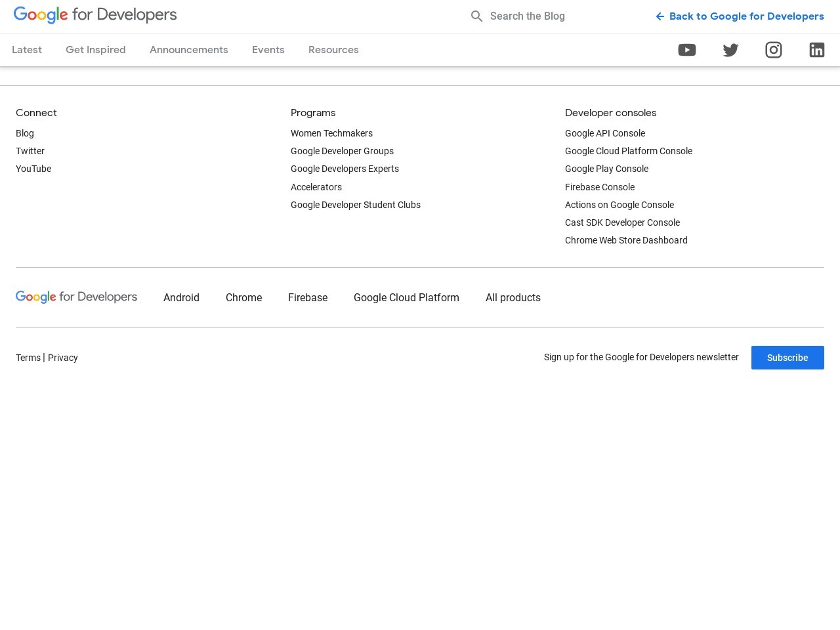The image size is (840, 630).
Task: Open Google Cloud Platform Console link
Action: pos(629,151)
